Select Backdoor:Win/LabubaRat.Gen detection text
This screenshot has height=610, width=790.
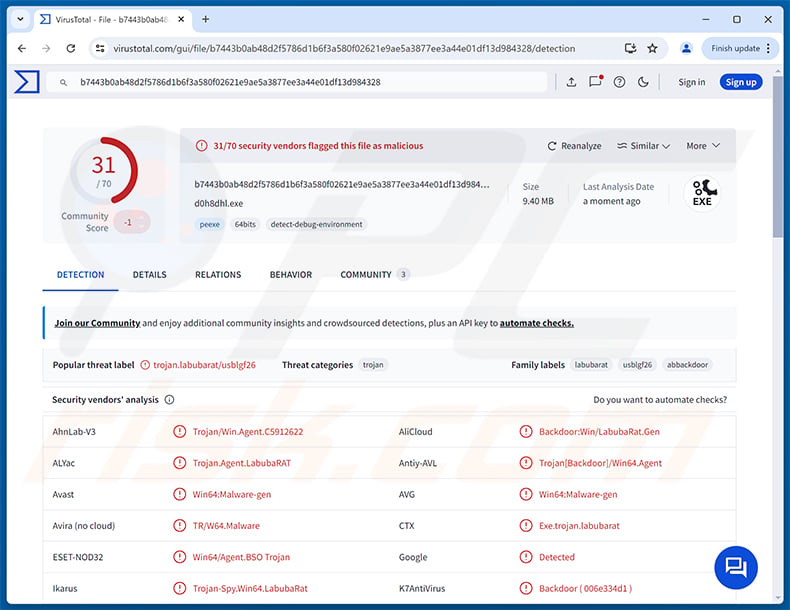599,432
